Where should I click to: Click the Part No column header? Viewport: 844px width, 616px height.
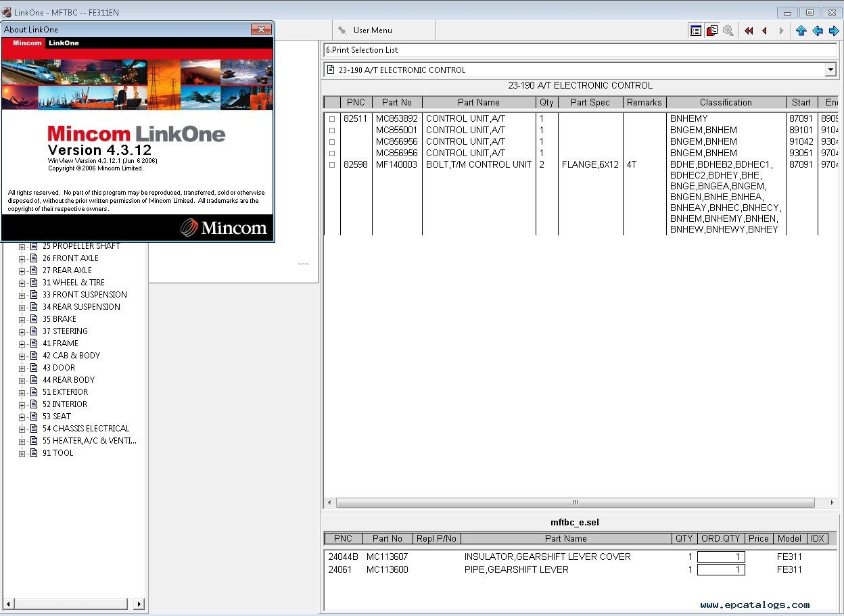click(397, 103)
